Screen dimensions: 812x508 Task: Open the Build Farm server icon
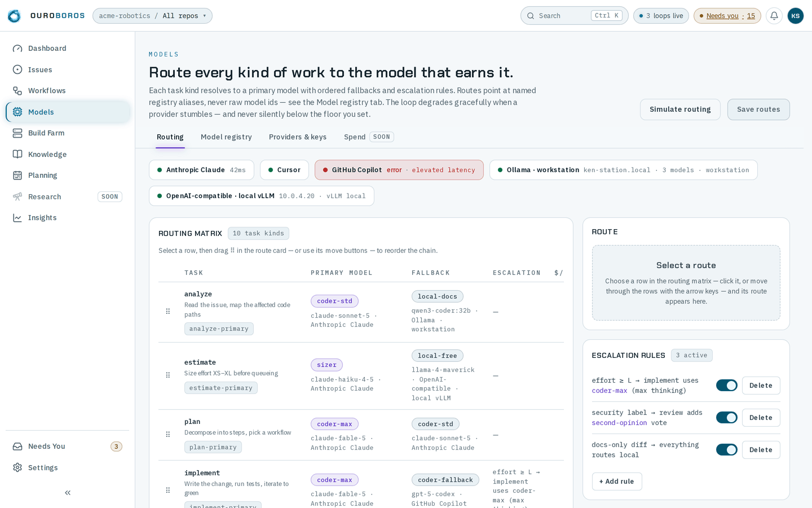[17, 133]
